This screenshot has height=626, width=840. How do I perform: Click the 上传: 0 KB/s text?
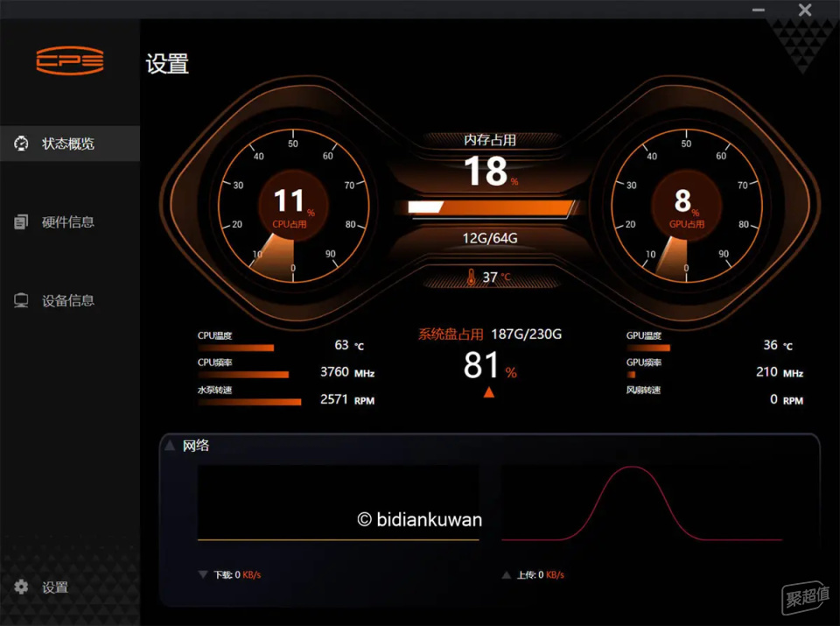point(541,574)
